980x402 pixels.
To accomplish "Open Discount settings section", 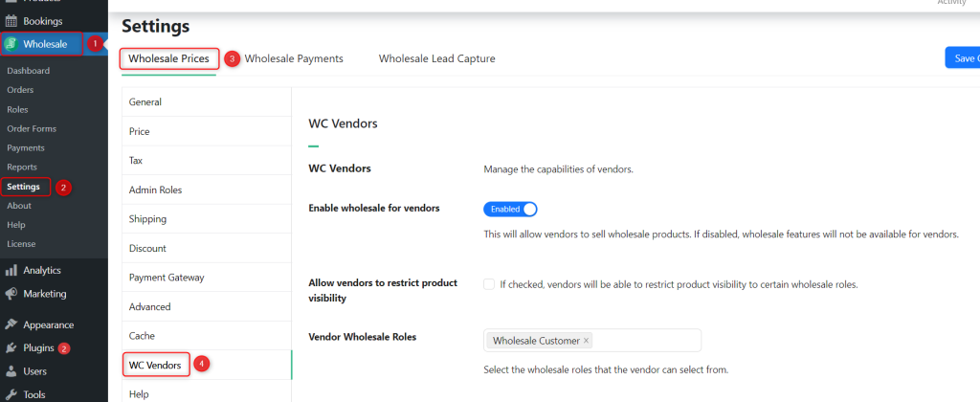I will pos(207,248).
